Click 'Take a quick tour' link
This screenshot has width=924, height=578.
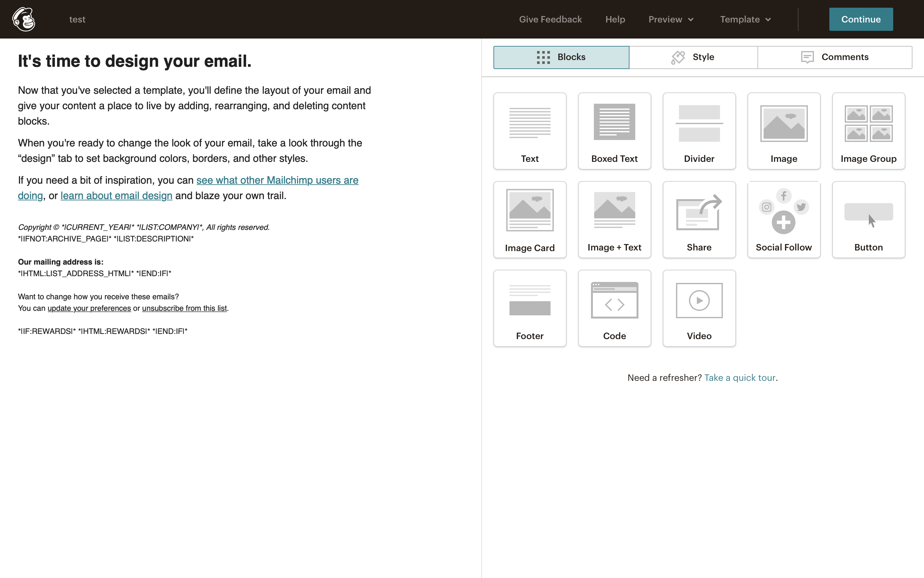(740, 378)
